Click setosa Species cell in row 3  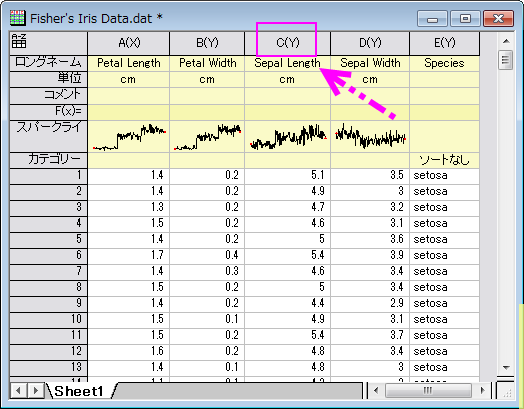click(x=444, y=208)
